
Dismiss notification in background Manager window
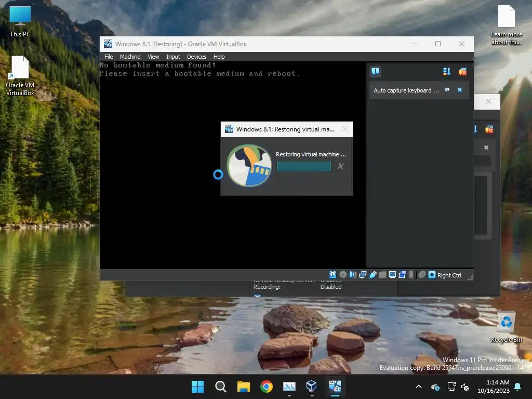[486, 148]
